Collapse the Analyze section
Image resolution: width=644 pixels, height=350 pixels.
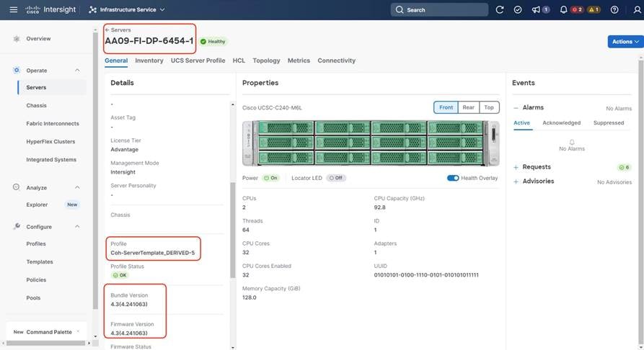(77, 187)
